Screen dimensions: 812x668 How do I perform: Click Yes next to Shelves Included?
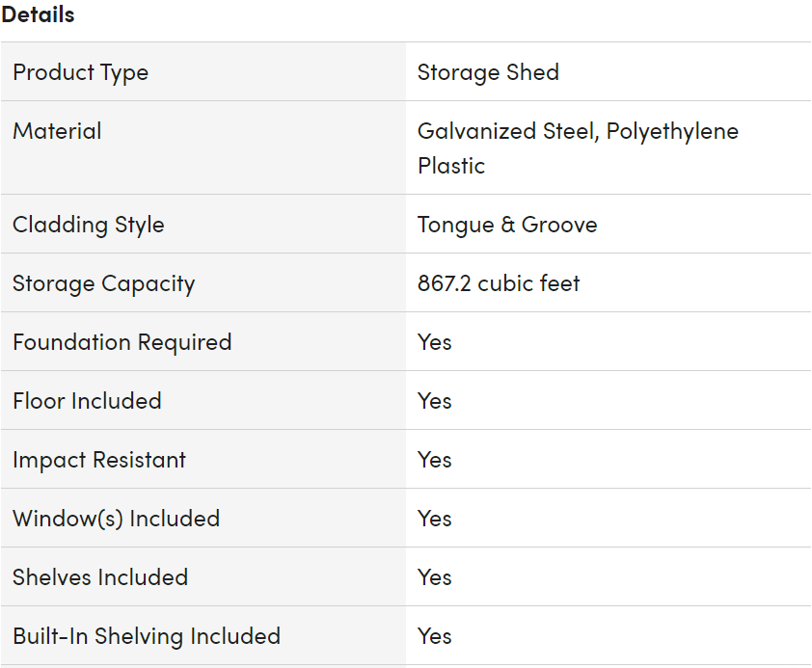pos(435,577)
